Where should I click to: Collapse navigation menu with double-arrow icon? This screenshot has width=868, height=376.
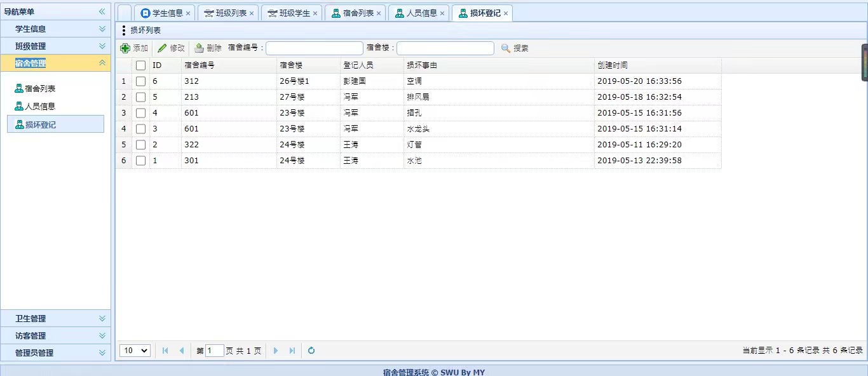click(x=102, y=11)
